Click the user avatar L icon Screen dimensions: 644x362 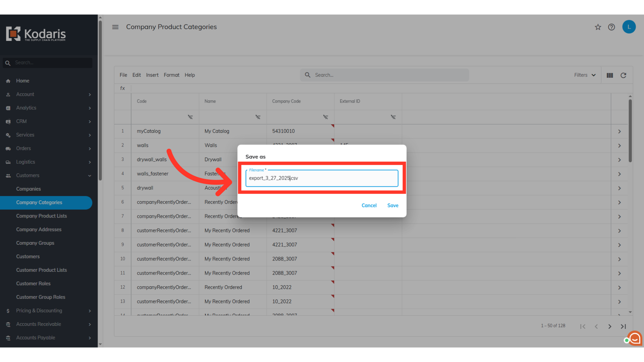[x=629, y=27]
